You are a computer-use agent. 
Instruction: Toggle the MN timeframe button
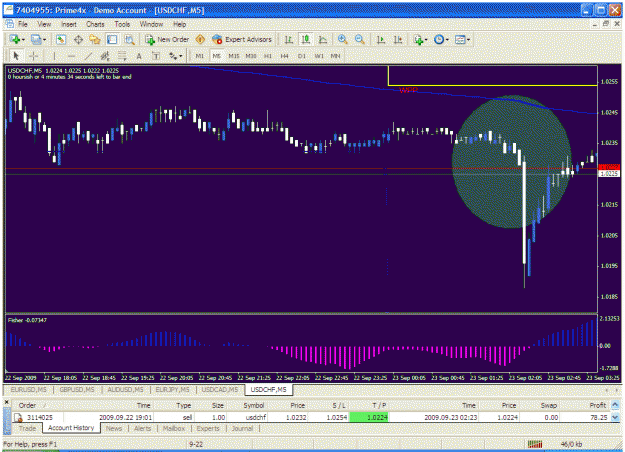tap(335, 56)
